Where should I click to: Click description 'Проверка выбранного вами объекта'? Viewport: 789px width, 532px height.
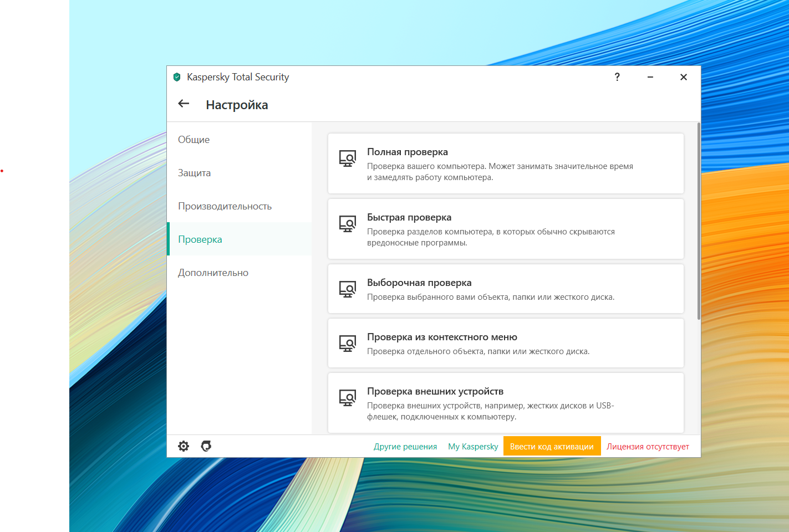click(491, 297)
